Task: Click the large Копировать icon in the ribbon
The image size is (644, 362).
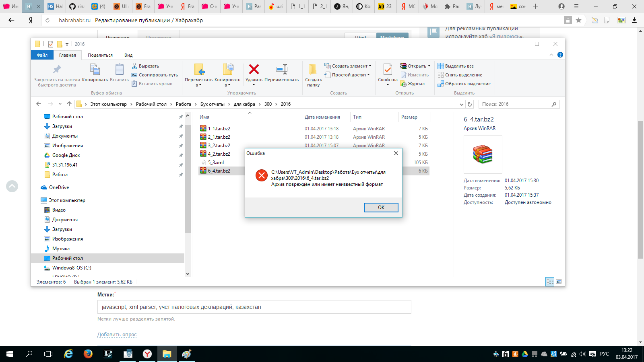Action: tap(95, 69)
